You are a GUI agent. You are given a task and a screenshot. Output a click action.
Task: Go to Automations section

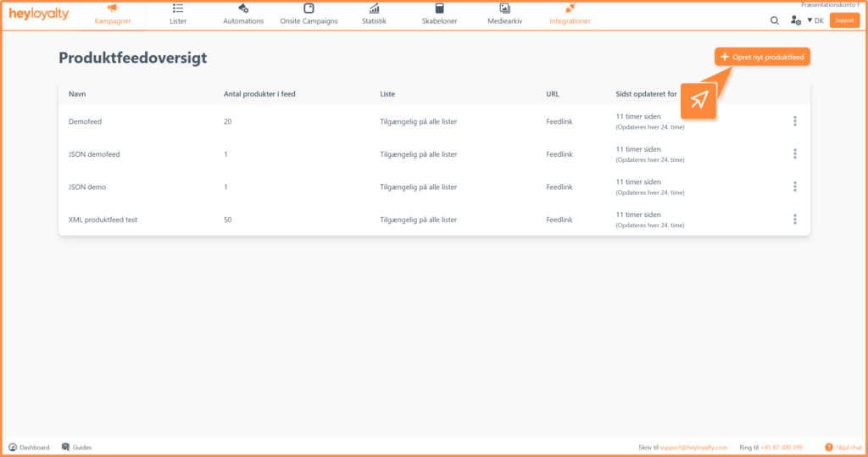point(243,14)
